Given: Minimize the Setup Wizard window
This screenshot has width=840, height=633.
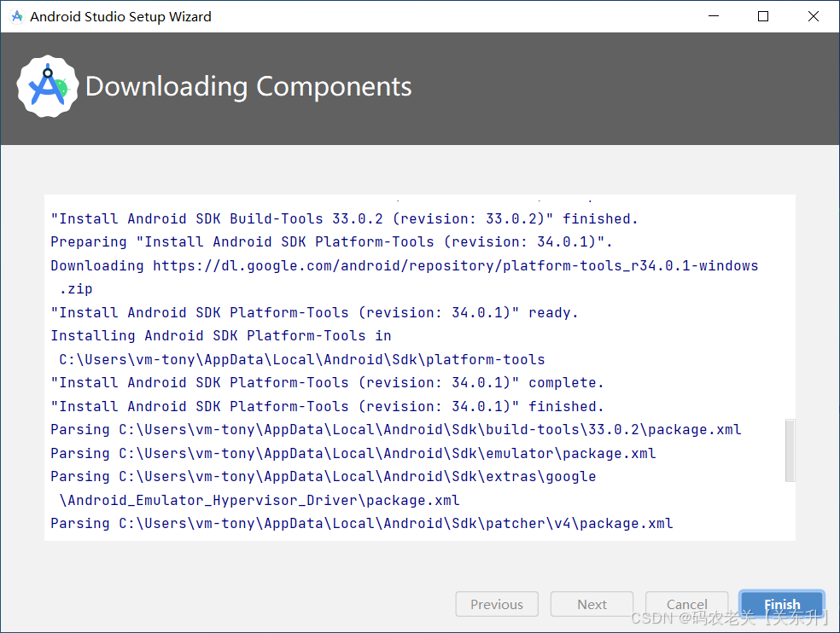Looking at the screenshot, I should pos(714,16).
